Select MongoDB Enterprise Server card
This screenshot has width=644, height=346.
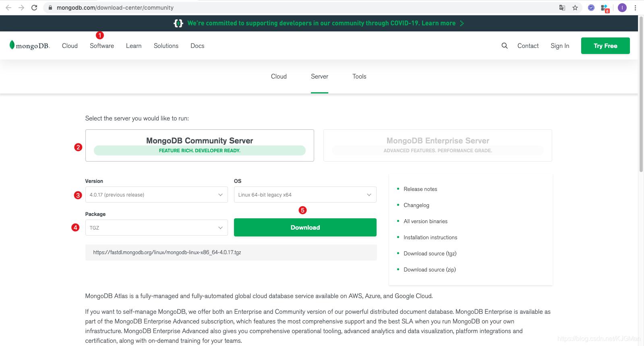[438, 145]
